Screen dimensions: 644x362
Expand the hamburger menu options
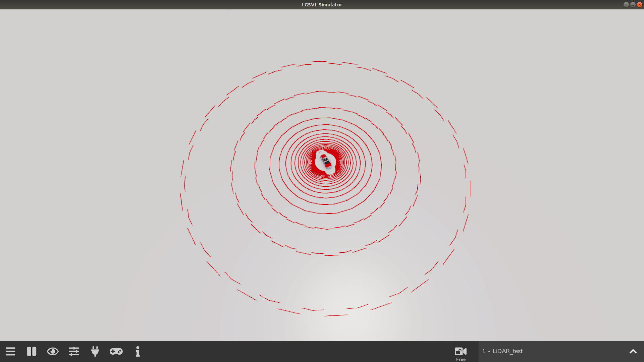coord(10,351)
